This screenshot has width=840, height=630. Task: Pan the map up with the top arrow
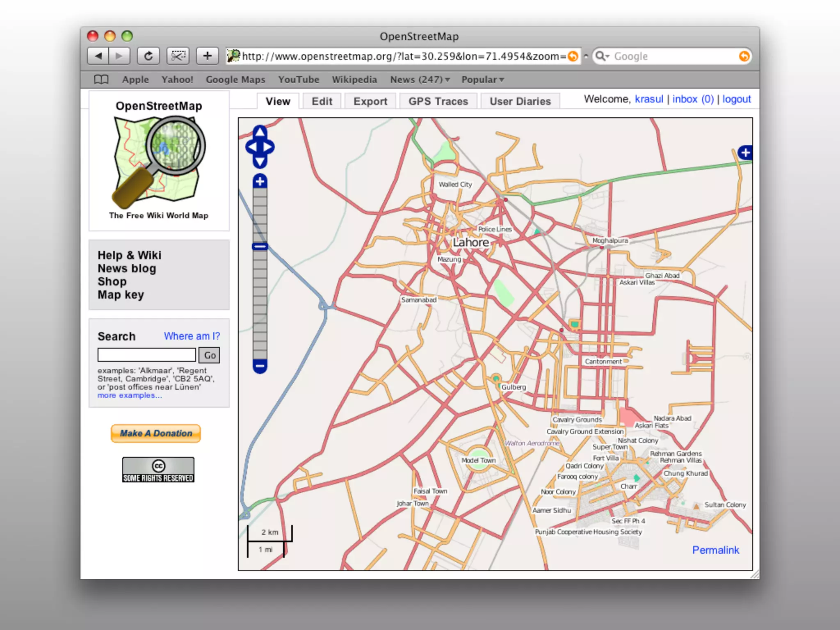pos(260,132)
